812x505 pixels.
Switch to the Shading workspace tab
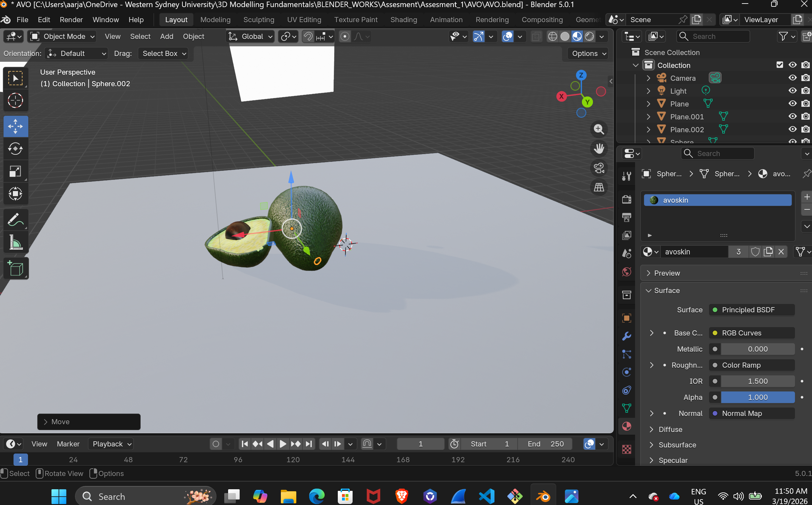[403, 20]
